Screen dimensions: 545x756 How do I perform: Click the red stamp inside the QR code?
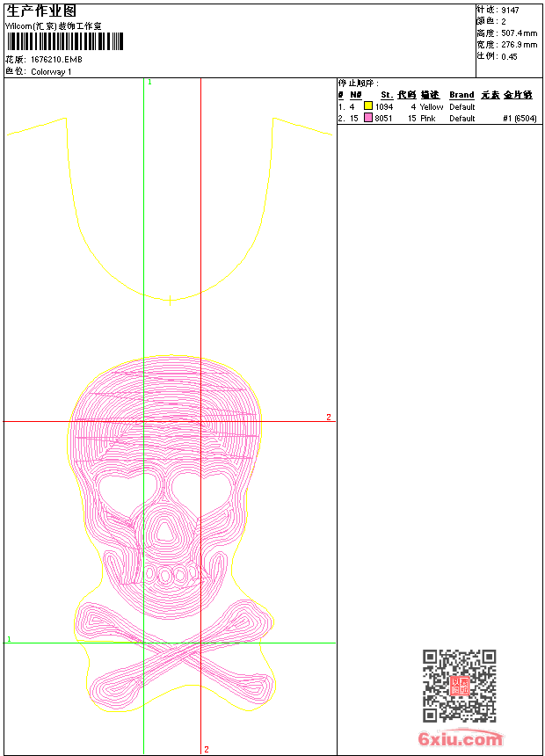[x=459, y=686]
